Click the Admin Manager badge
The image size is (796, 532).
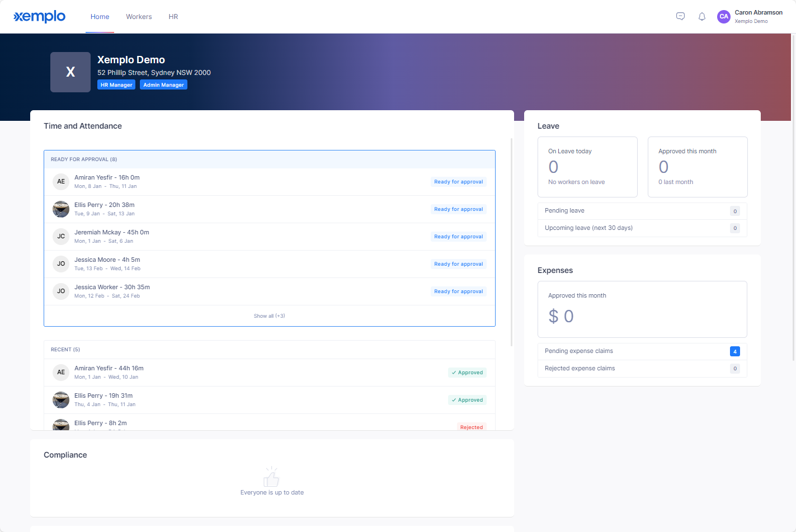pyautogui.click(x=163, y=85)
